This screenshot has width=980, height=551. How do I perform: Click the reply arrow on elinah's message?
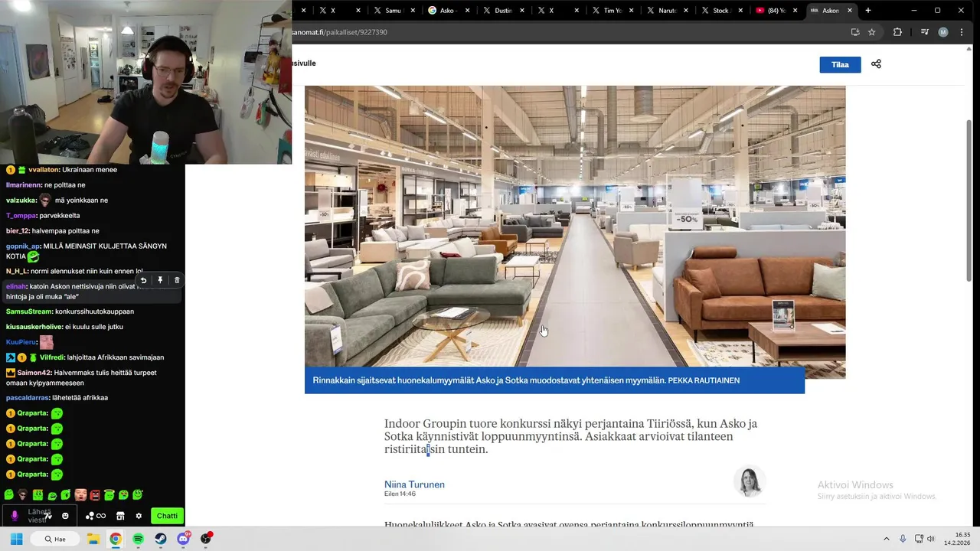click(143, 281)
